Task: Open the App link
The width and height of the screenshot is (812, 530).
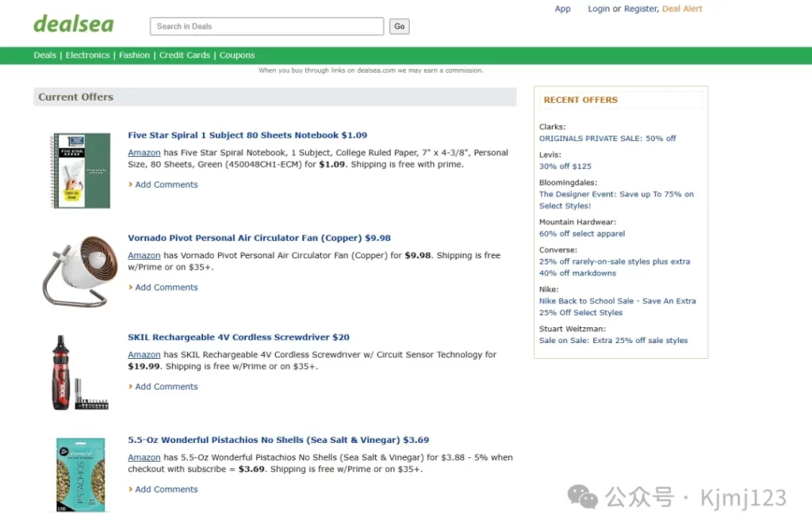Action: point(562,9)
